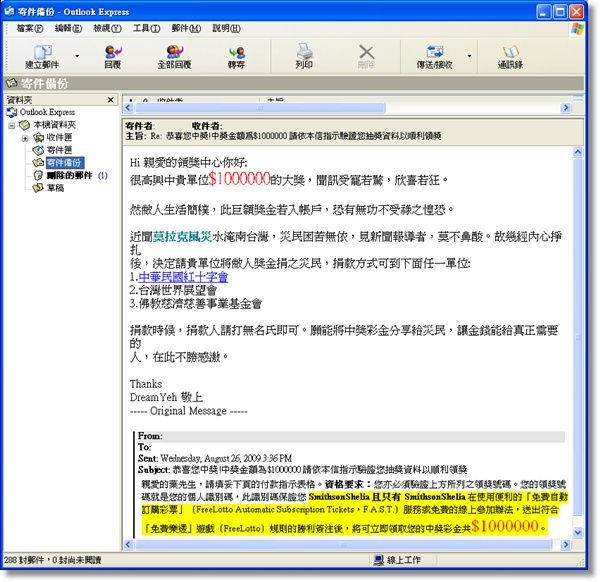Click the message list horizontal scrollbar thumb
Screen dimensions: 600x582
click(x=260, y=108)
